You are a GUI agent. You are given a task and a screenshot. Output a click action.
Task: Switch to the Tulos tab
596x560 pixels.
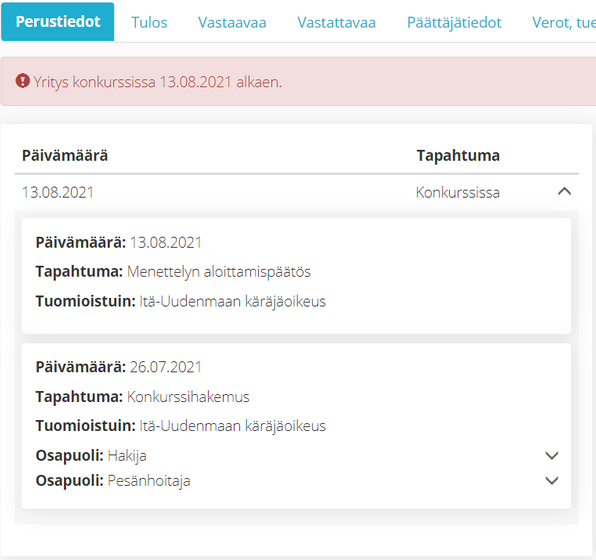149,22
